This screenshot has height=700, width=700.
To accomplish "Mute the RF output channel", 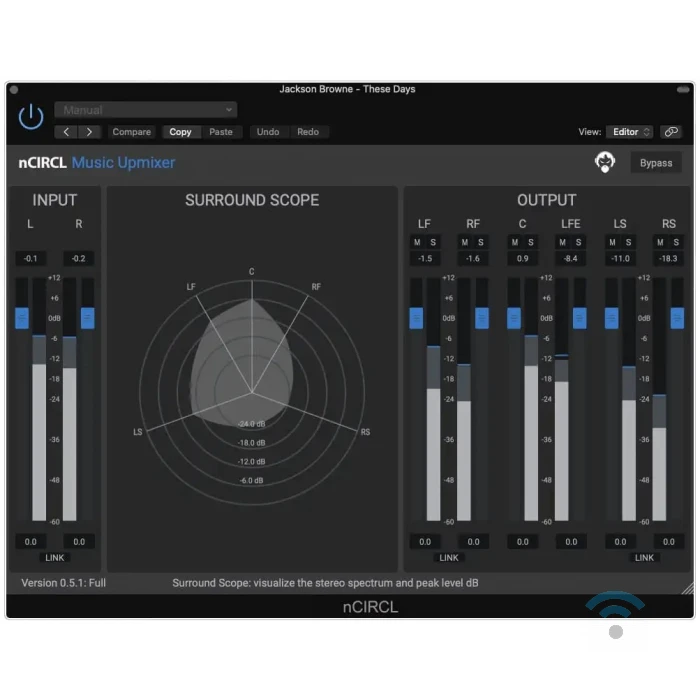I will point(465,242).
